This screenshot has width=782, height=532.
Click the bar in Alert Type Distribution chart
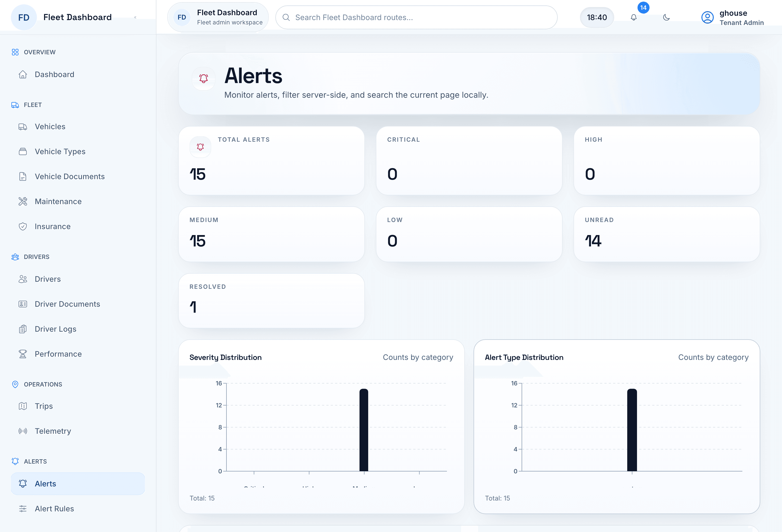tap(632, 430)
